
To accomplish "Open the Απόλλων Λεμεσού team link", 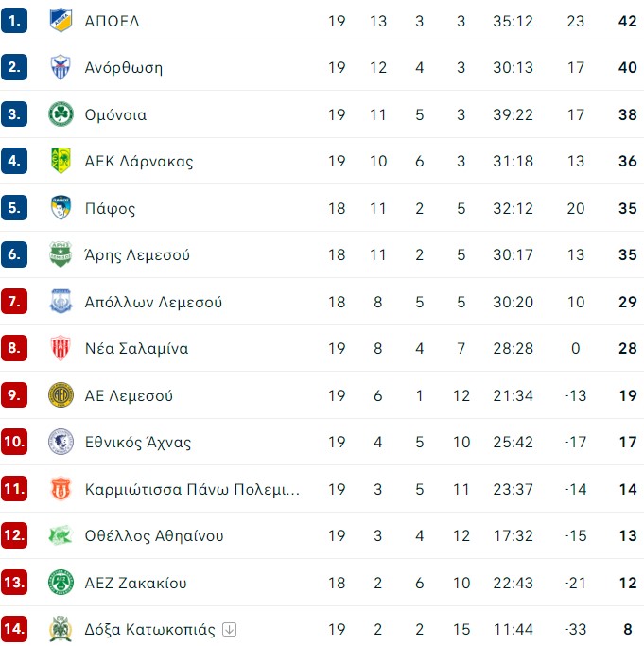I will 153,302.
